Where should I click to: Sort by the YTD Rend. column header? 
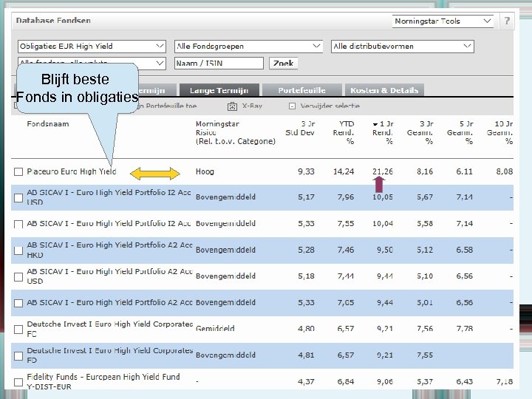[x=344, y=133]
